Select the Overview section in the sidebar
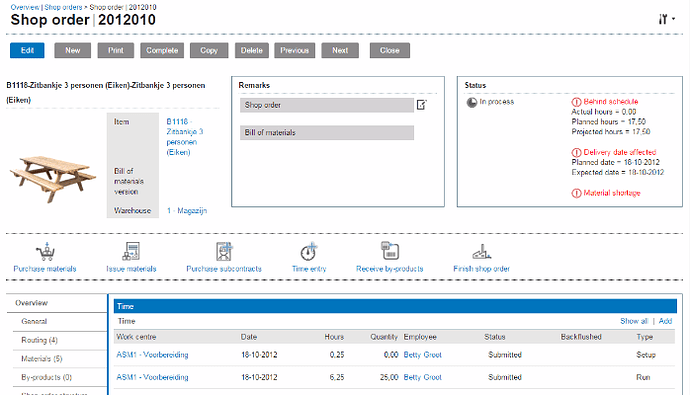 pyautogui.click(x=32, y=303)
